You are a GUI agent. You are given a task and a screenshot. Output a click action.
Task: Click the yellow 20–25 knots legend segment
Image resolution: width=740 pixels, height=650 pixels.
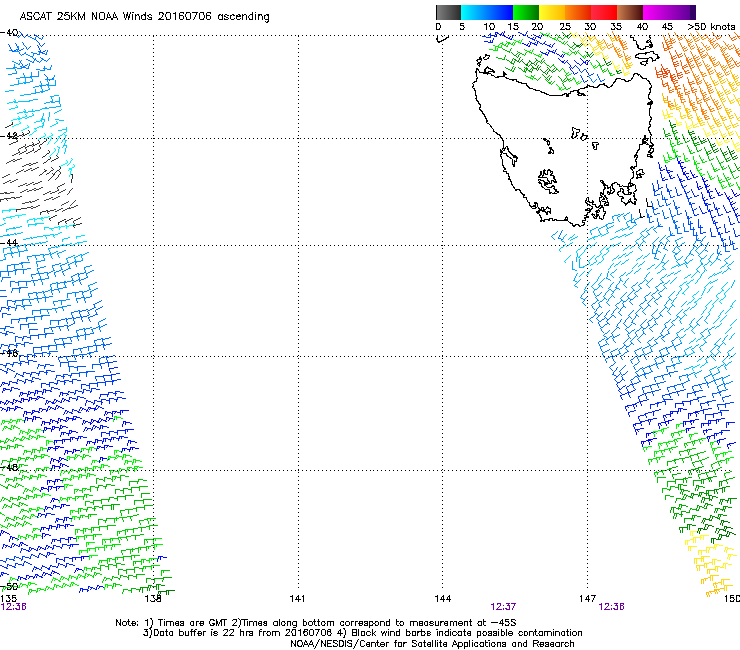point(552,12)
